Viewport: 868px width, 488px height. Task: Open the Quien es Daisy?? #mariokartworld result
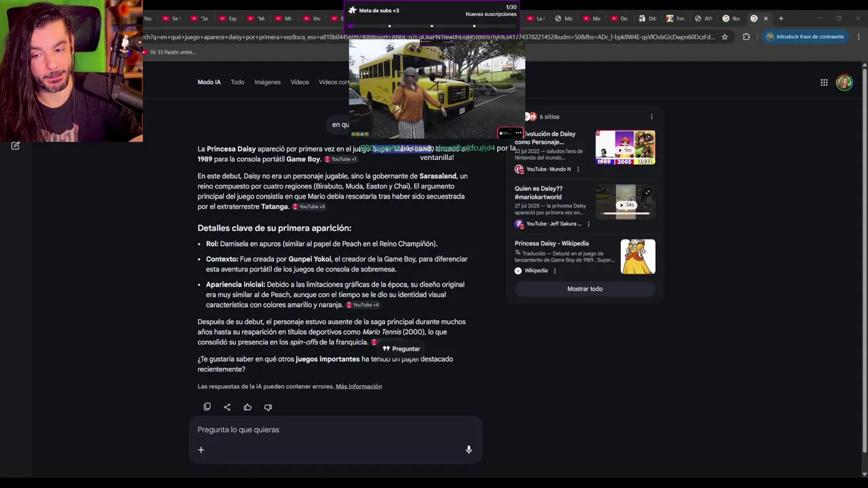(538, 192)
